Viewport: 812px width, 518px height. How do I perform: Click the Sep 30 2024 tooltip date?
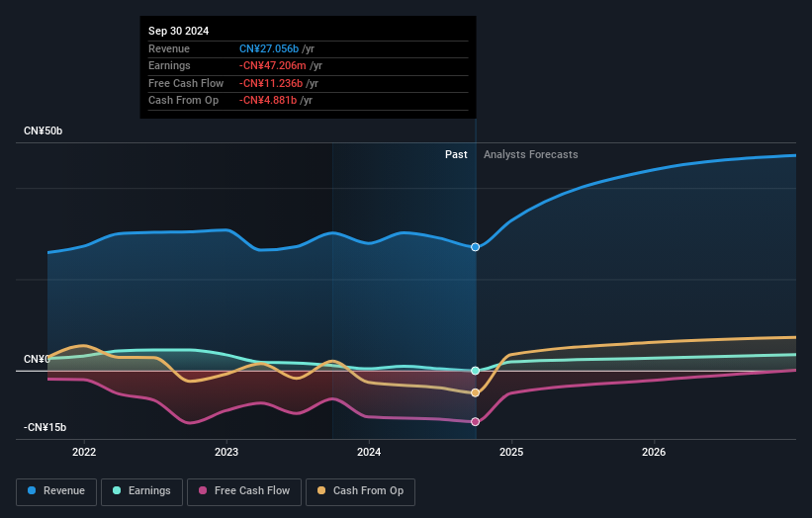tap(179, 31)
